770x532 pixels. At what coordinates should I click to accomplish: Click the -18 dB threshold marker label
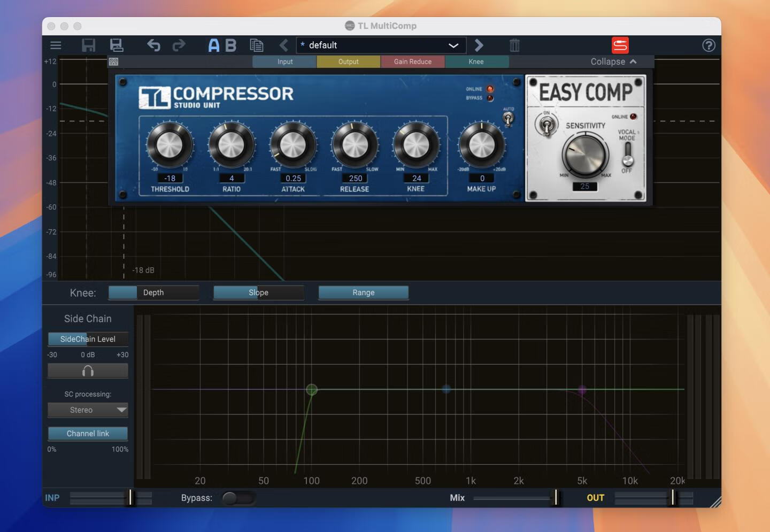143,271
